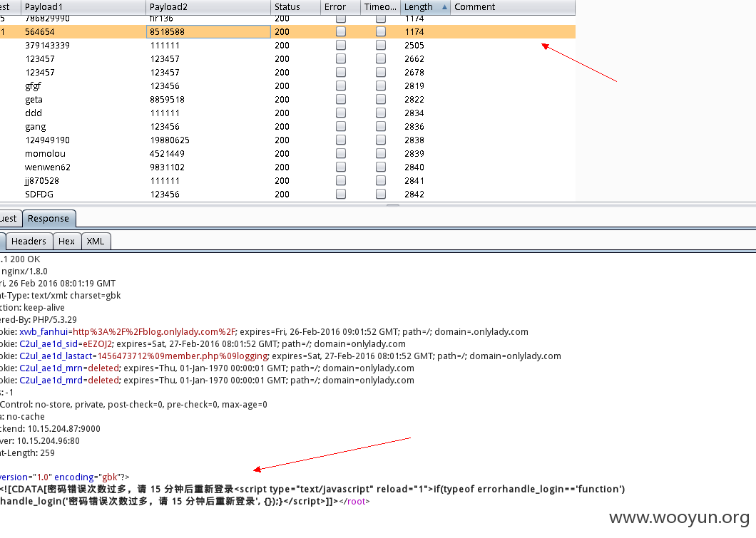The width and height of the screenshot is (756, 538).
Task: Sort by the Error column header
Action: (x=340, y=6)
